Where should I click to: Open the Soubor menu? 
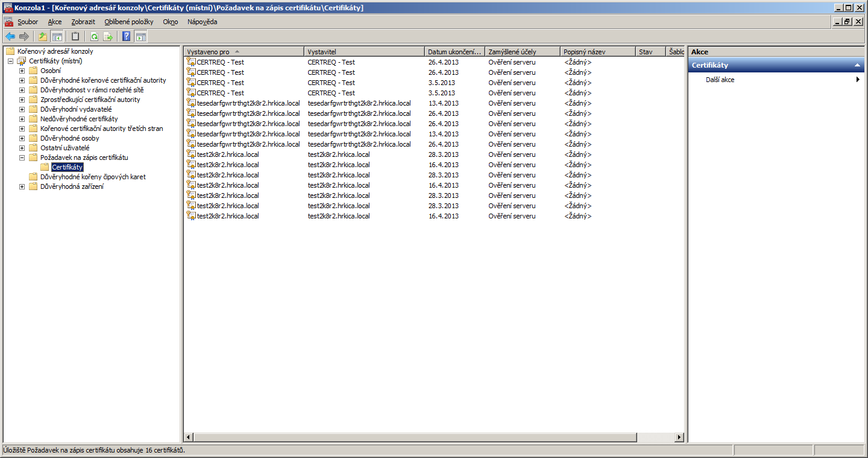(x=28, y=22)
